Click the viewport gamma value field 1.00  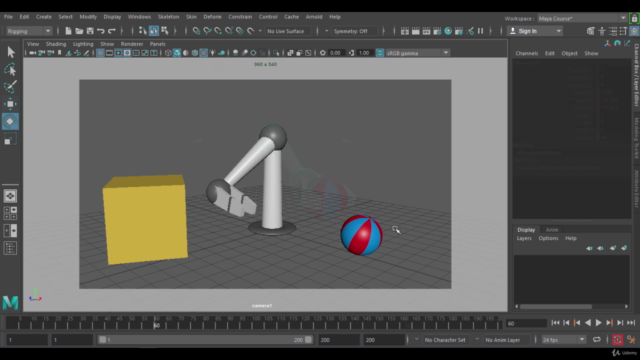coord(364,53)
